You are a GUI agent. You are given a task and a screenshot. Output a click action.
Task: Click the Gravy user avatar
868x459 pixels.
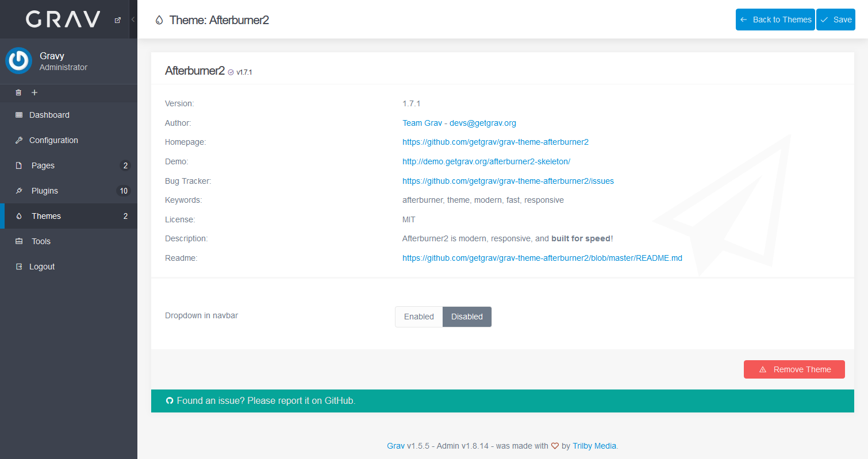pos(18,61)
